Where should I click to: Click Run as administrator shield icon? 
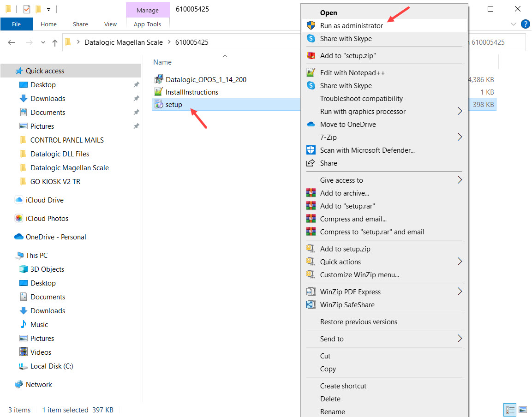pos(311,25)
